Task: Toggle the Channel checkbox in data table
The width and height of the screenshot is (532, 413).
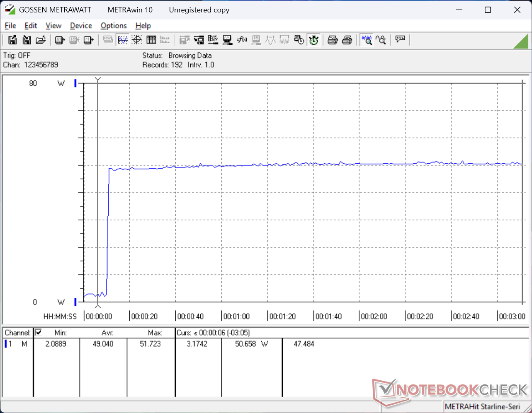Action: (39, 332)
